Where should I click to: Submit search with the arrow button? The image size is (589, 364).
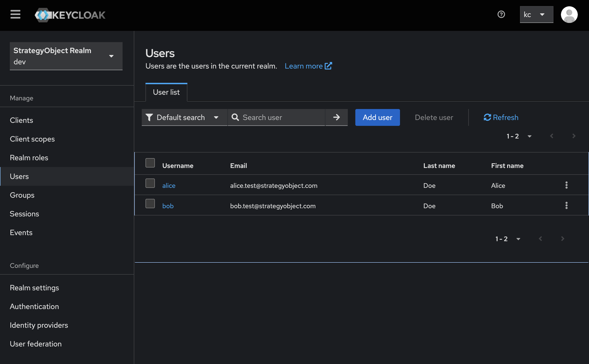tap(336, 117)
